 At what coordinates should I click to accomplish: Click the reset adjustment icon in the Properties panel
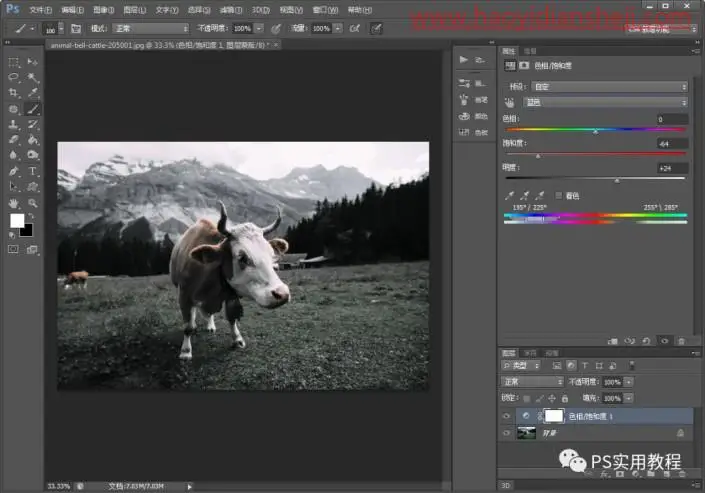pyautogui.click(x=646, y=341)
